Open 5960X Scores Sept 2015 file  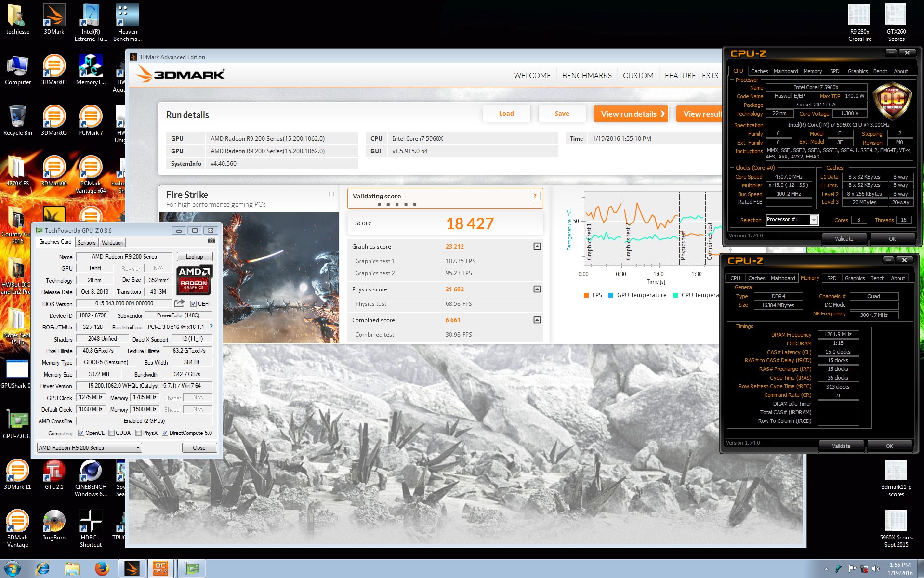point(896,528)
